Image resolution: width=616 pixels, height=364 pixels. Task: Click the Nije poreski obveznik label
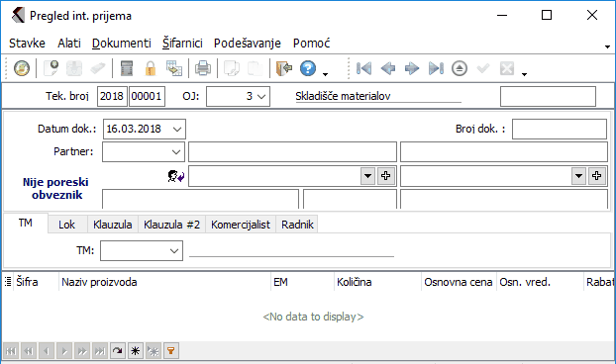55,188
